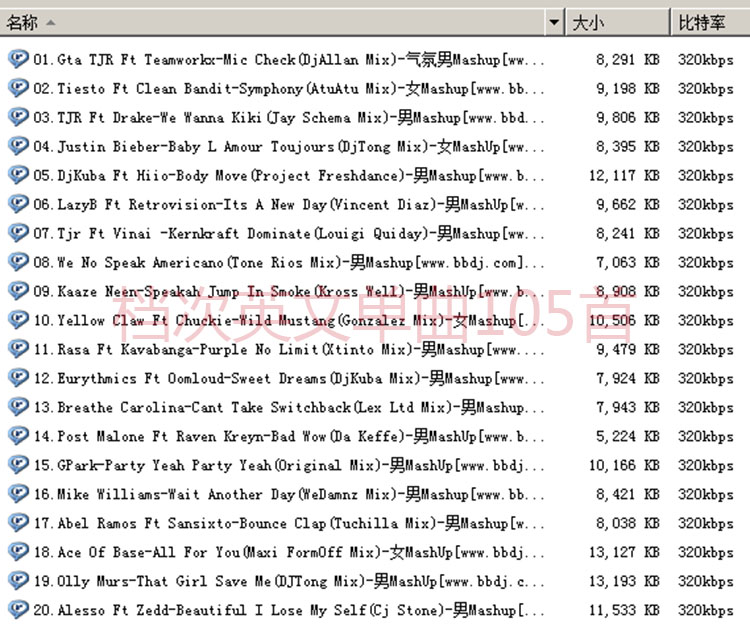
Task: Select file name 16.Mike Williams-Wait Another Day
Action: [x=288, y=494]
